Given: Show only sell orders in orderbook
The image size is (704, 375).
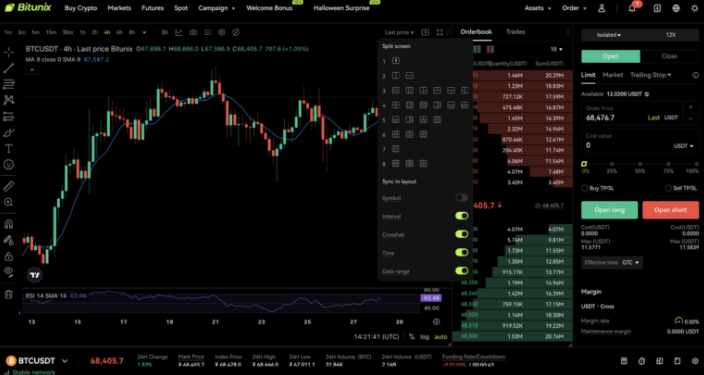Looking at the screenshot, I should [x=490, y=49].
